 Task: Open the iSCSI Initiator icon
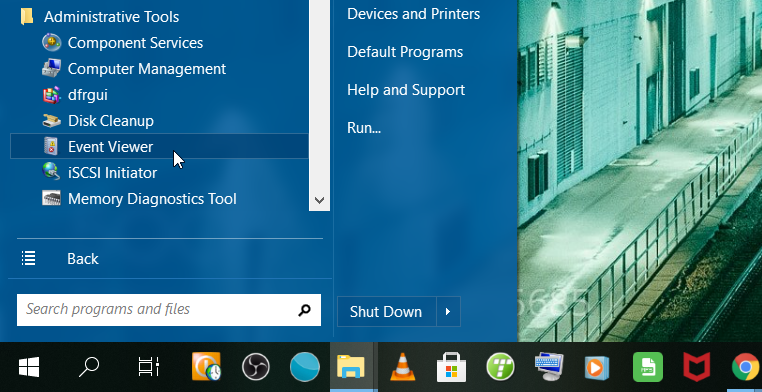pos(52,172)
